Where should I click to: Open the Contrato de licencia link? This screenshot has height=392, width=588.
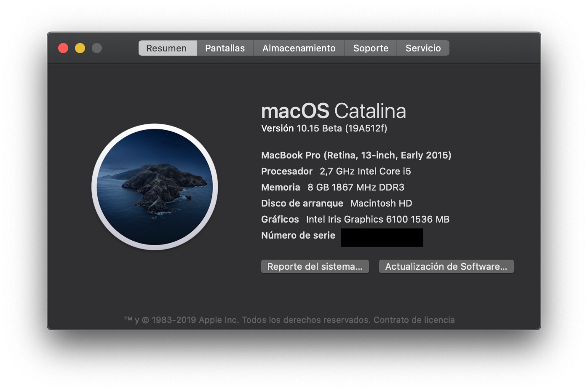(x=414, y=320)
